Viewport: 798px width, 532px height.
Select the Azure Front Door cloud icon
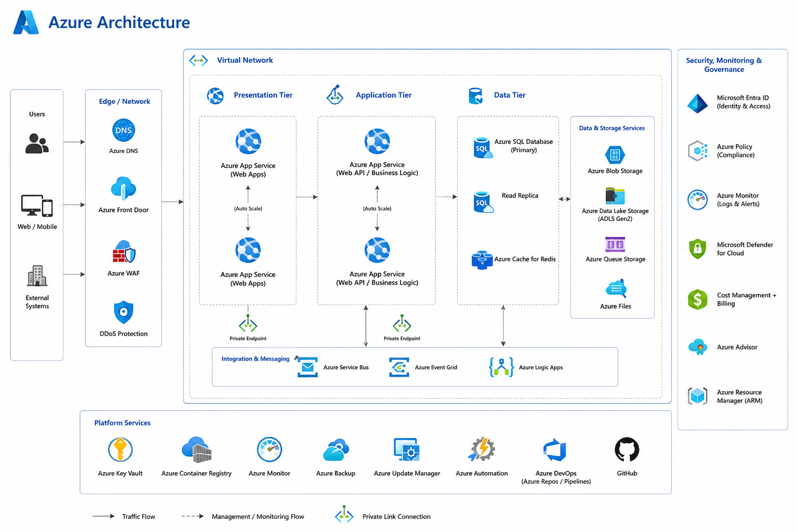coord(124,189)
